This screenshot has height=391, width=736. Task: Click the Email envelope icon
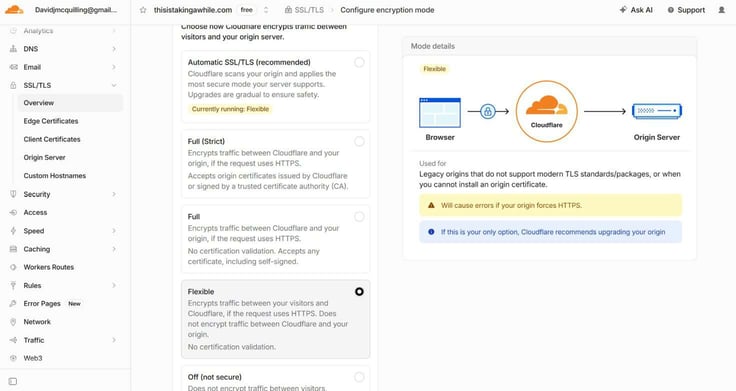(13, 67)
